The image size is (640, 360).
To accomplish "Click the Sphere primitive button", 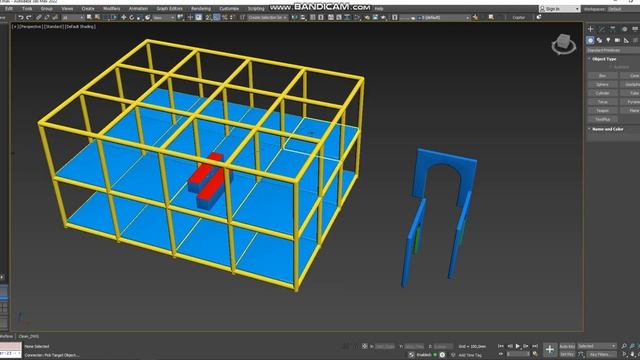I will pos(602,84).
